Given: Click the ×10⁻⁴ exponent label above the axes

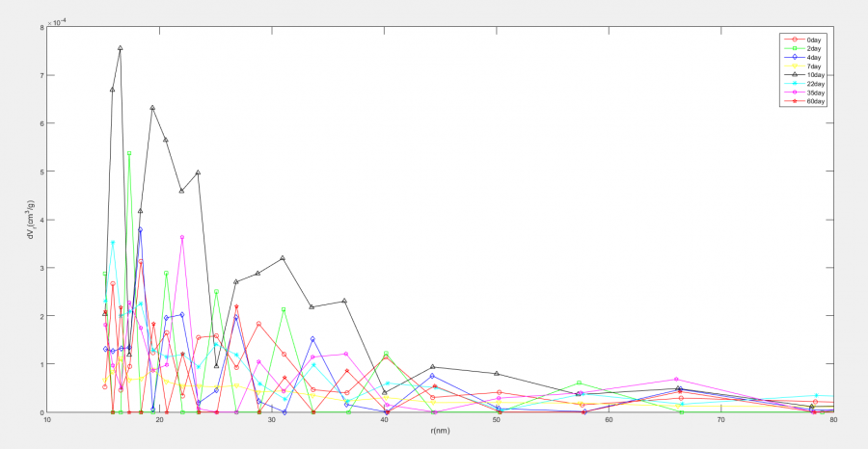Looking at the screenshot, I should [x=58, y=23].
